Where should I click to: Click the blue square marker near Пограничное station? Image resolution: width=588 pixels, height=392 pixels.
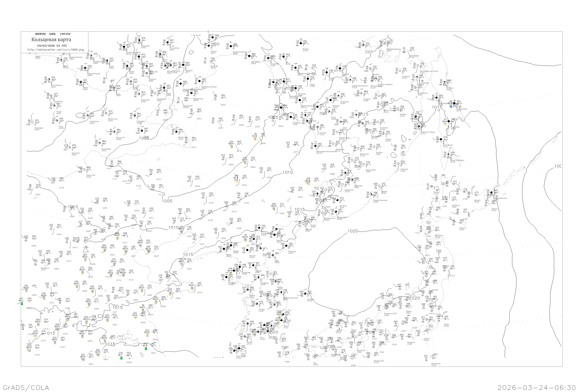pos(451,107)
